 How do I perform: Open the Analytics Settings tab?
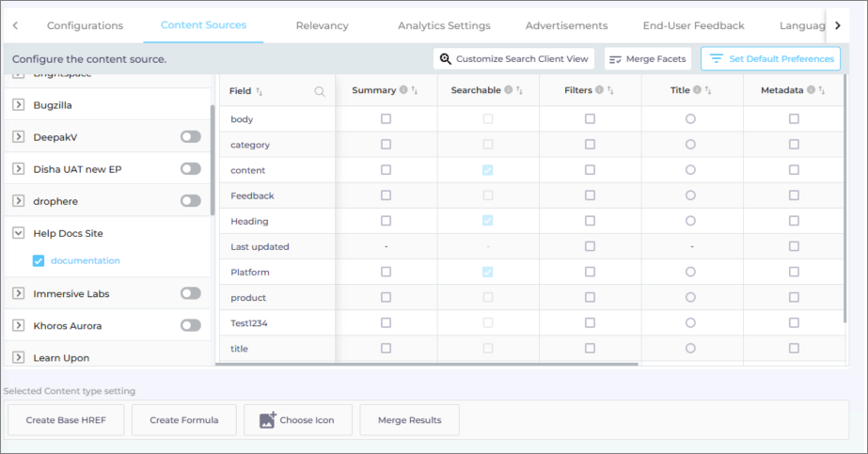pyautogui.click(x=444, y=25)
